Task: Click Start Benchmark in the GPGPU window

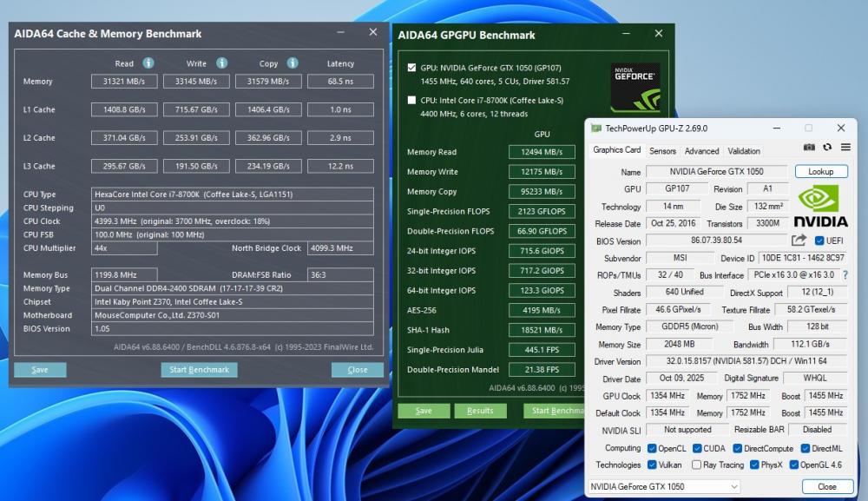Action: tap(555, 411)
